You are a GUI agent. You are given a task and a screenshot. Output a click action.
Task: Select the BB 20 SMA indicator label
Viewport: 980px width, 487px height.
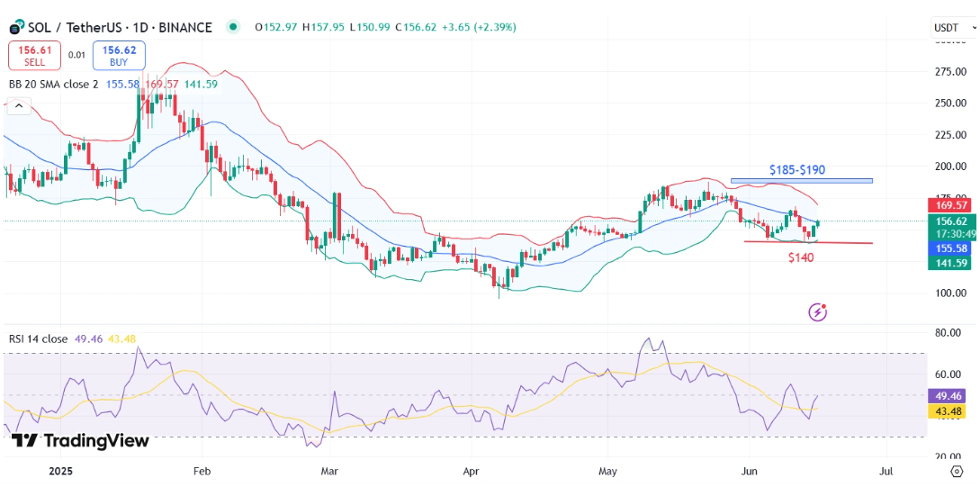pos(53,84)
